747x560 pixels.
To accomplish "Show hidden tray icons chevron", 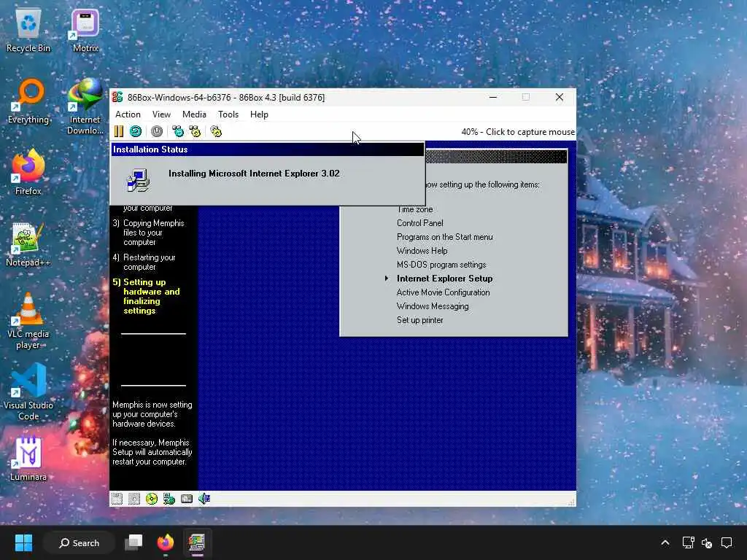I will point(665,542).
